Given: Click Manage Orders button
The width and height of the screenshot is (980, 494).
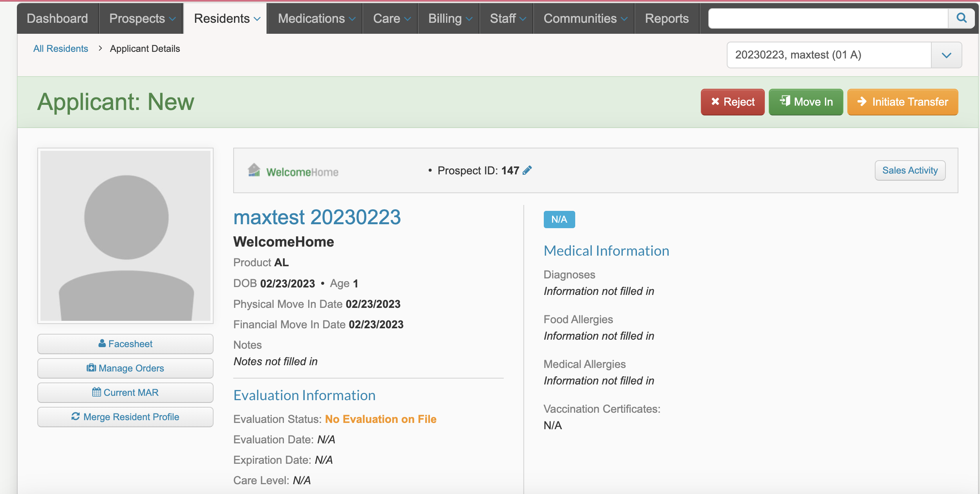Looking at the screenshot, I should click(x=125, y=368).
